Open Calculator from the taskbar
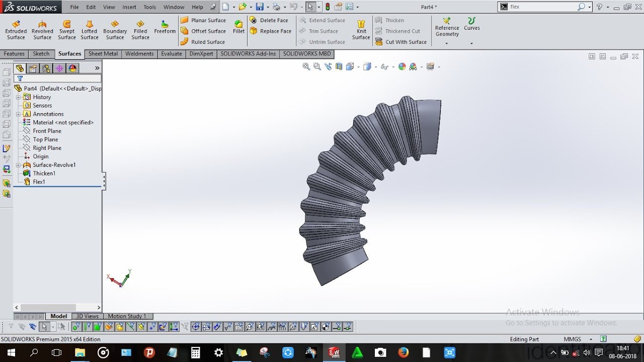This screenshot has width=644, height=362. coord(195,352)
